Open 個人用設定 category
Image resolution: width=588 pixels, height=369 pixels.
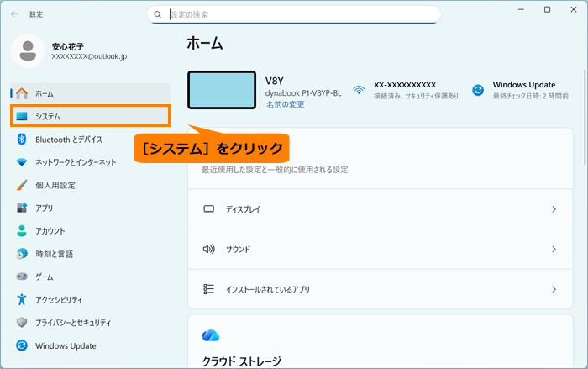tap(91, 185)
